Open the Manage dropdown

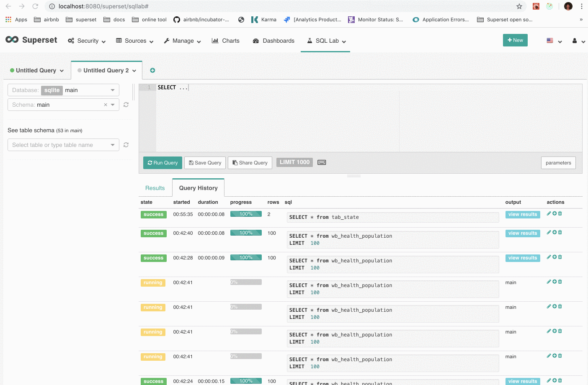[x=183, y=41]
